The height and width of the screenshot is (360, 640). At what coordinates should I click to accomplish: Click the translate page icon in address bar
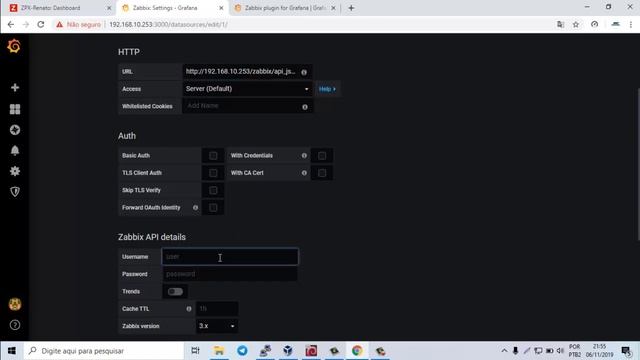560,24
